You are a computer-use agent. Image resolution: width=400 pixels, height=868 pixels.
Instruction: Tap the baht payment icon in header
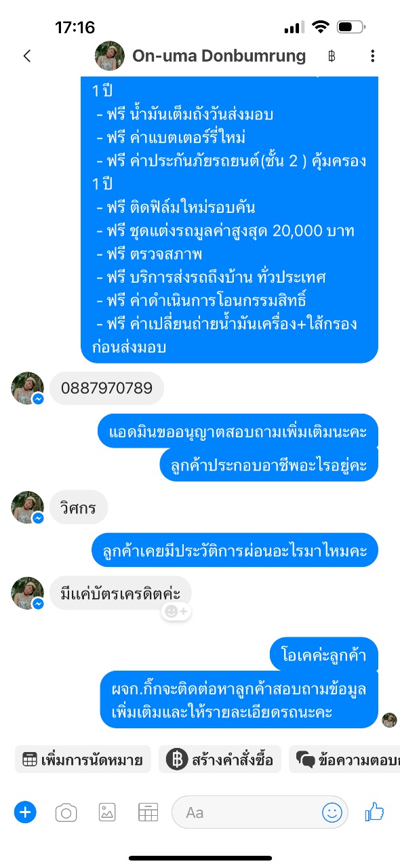pos(332,56)
